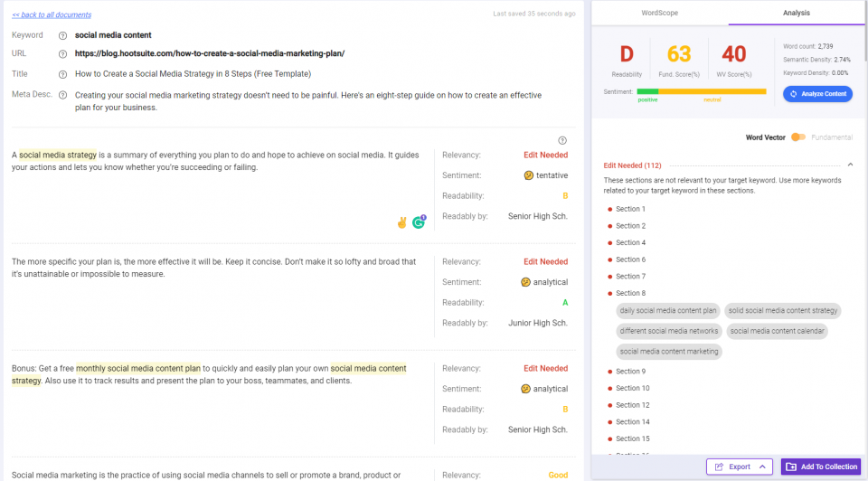Screen dimensions: 868x481
Task: Pick 'daily social media content plan' keyword chip
Action: pyautogui.click(x=667, y=310)
